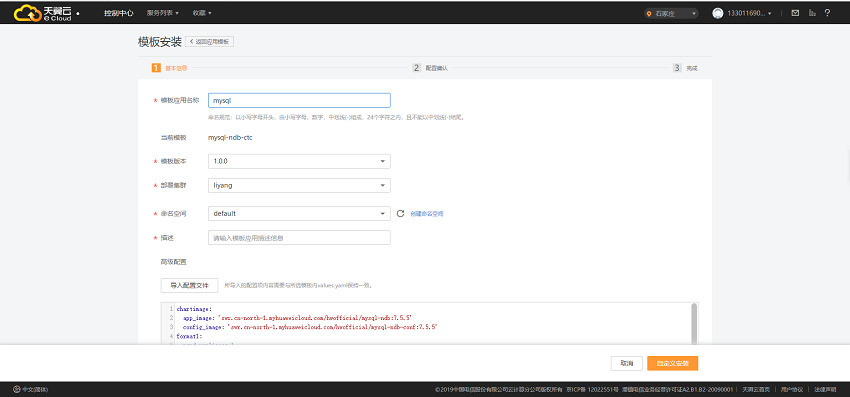Click the 创建命名空间 link
Viewport: 850px width, 397px height.
click(427, 214)
